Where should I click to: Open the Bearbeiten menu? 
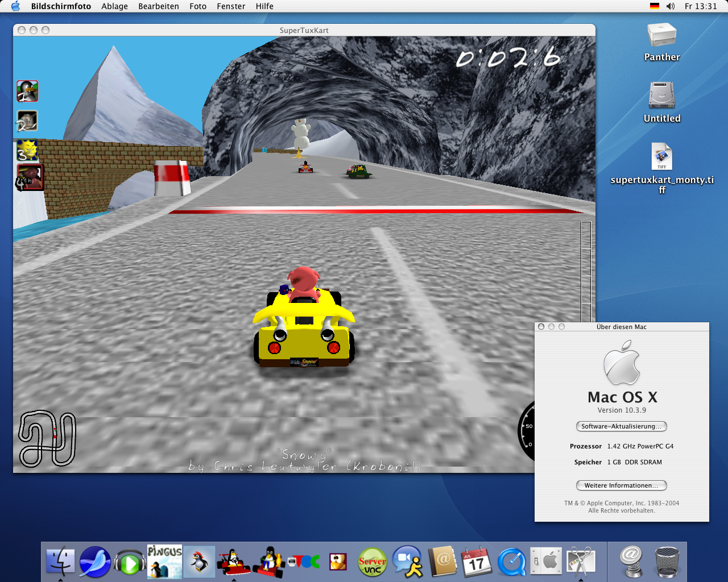click(x=159, y=6)
